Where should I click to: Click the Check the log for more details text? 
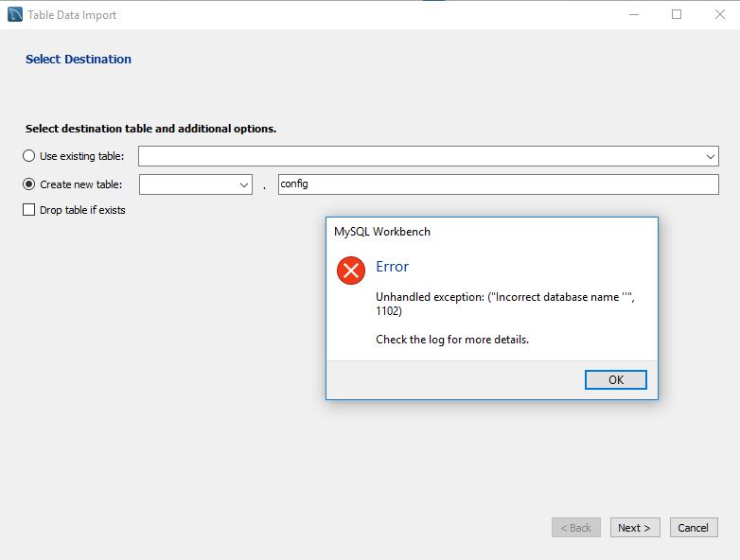(452, 340)
